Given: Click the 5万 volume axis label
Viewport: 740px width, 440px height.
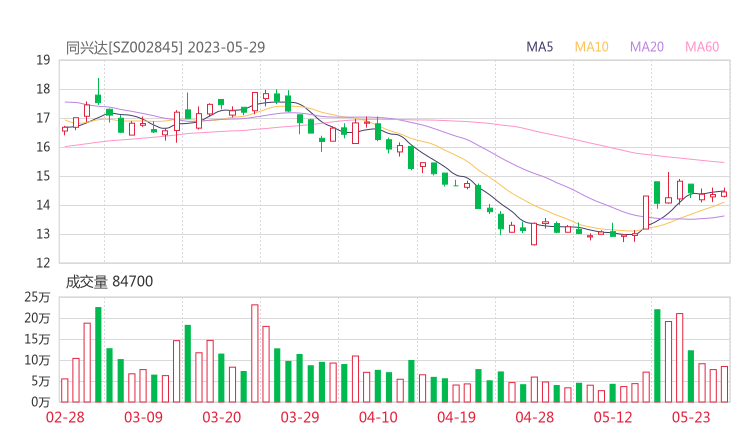Looking at the screenshot, I should click(41, 381).
